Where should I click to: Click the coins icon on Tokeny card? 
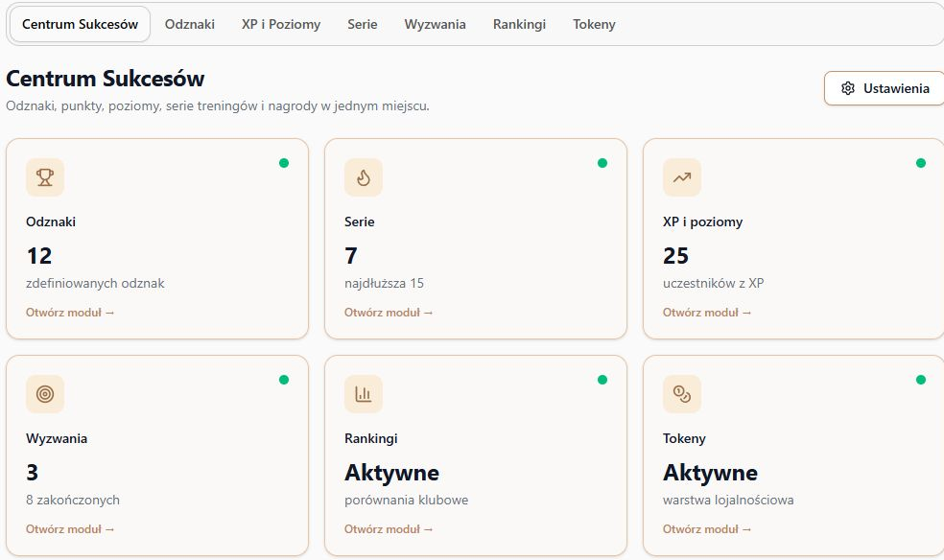pos(682,394)
